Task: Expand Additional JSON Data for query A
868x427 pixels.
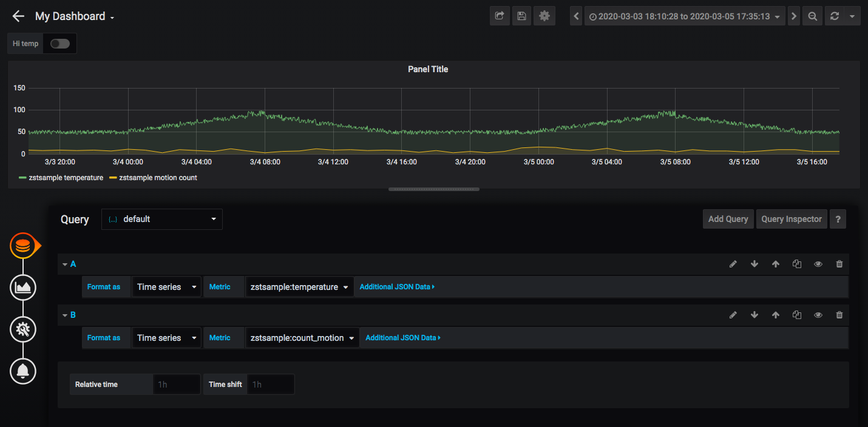Action: point(397,287)
